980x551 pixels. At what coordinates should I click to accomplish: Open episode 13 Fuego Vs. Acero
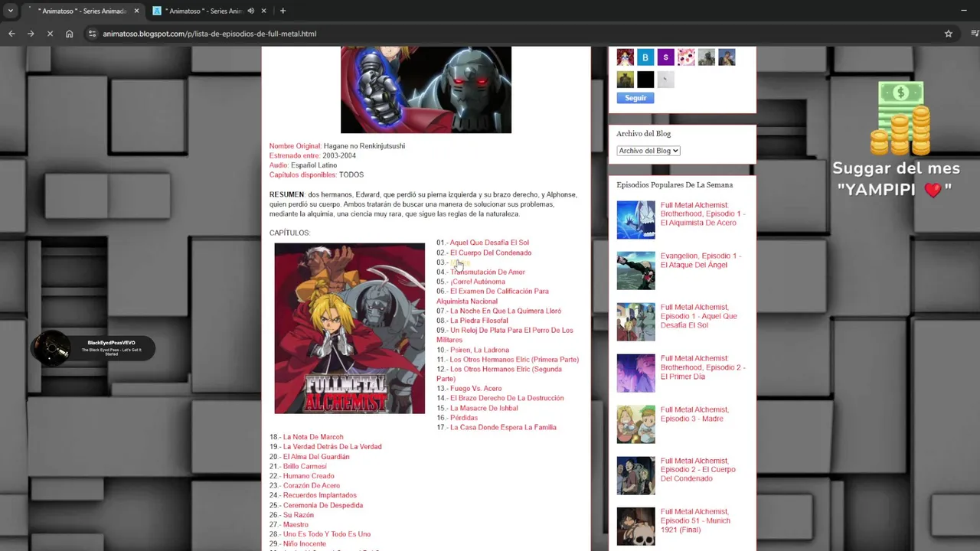pos(476,389)
